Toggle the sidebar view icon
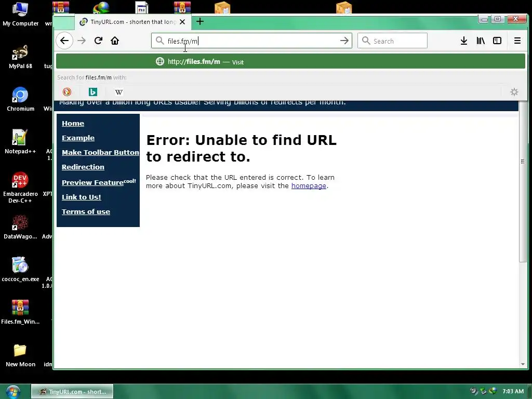The image size is (532, 399). (497, 41)
